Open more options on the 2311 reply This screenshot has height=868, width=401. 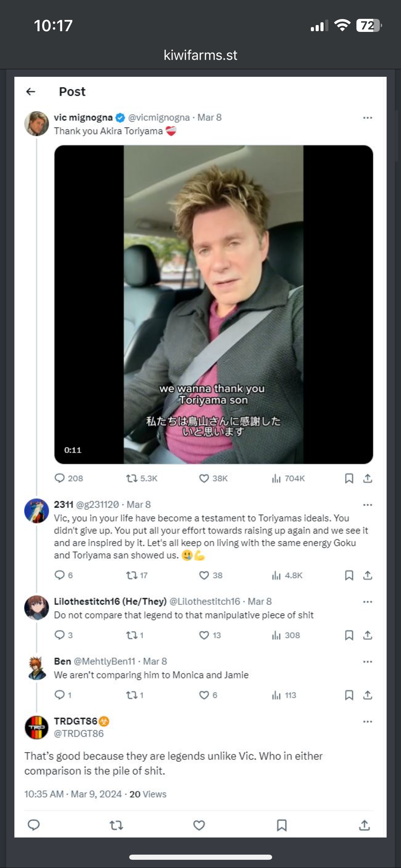tap(367, 505)
